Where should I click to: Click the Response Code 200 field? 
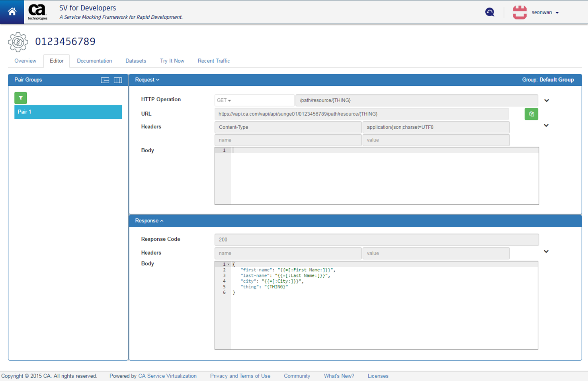pos(377,240)
